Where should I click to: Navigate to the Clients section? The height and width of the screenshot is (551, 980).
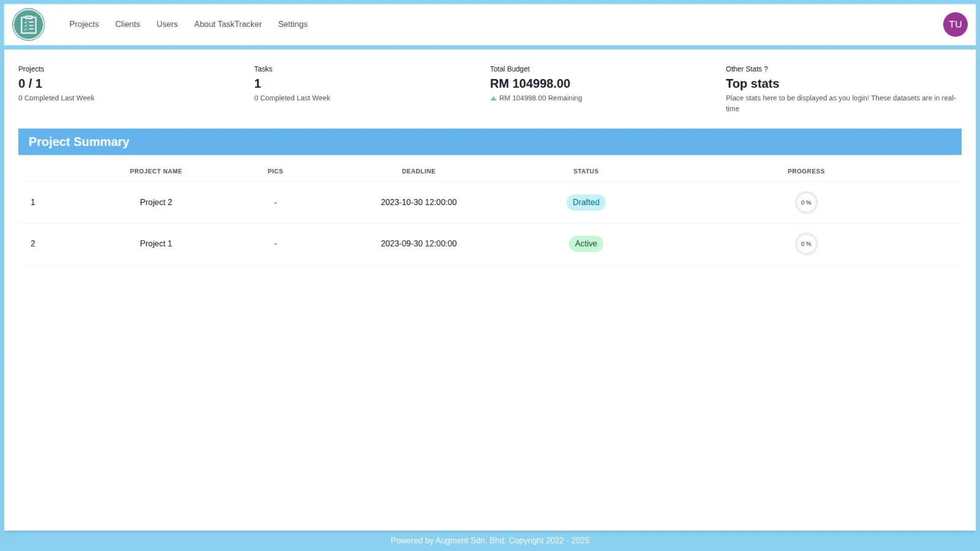(127, 24)
